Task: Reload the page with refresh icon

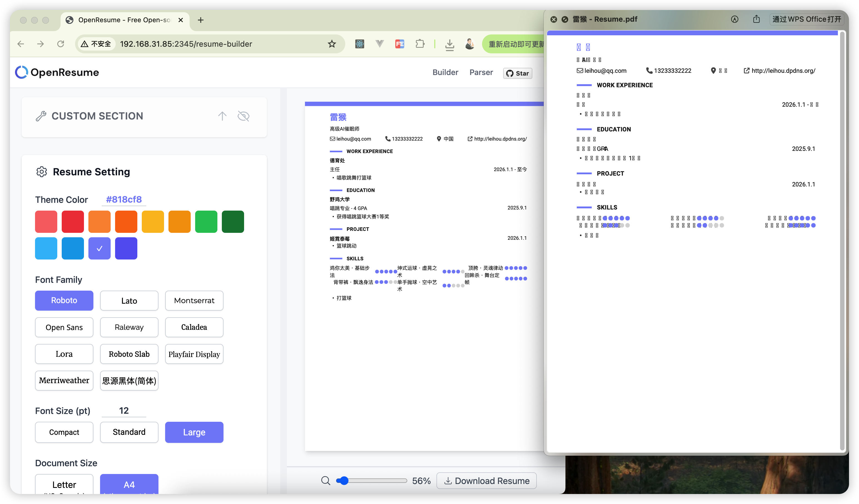Action: pyautogui.click(x=61, y=44)
